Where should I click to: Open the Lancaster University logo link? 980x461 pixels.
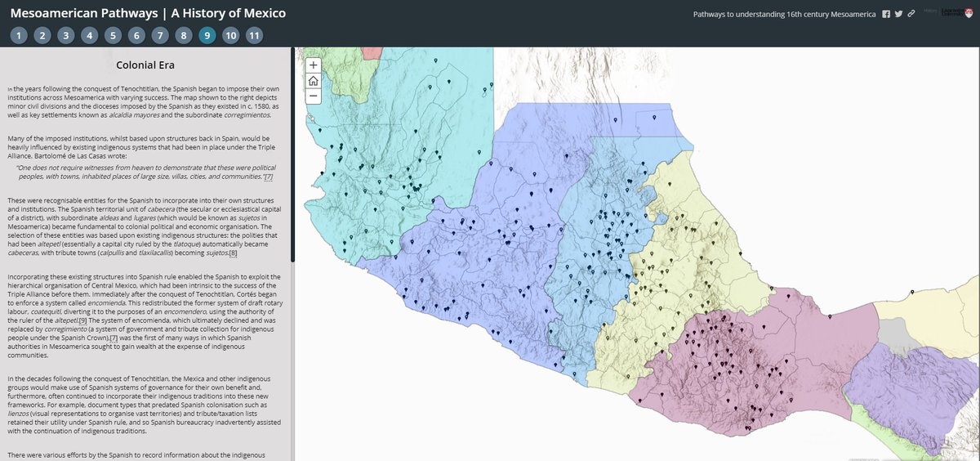tap(955, 13)
